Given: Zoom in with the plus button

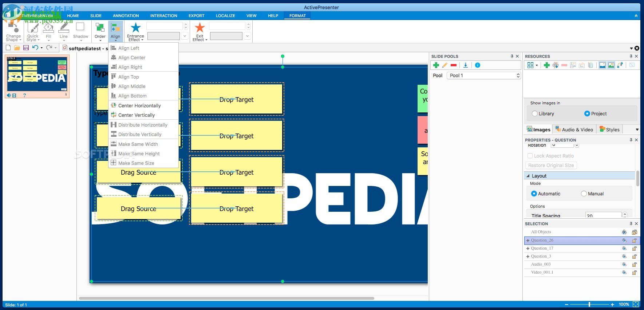Looking at the screenshot, I should 612,304.
